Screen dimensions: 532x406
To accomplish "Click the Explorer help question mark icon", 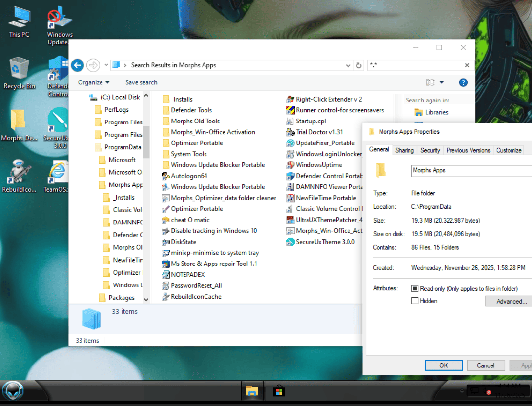I will click(463, 82).
